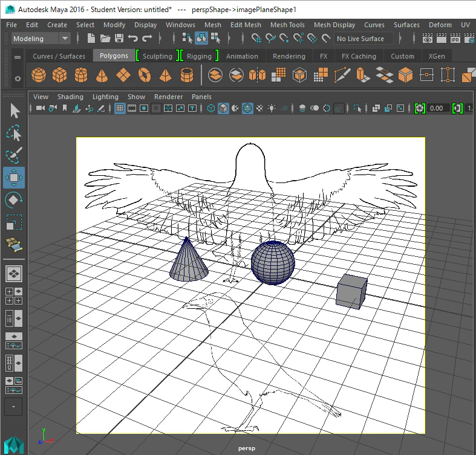
Task: Toggle use all lights in viewport
Action: [272, 108]
